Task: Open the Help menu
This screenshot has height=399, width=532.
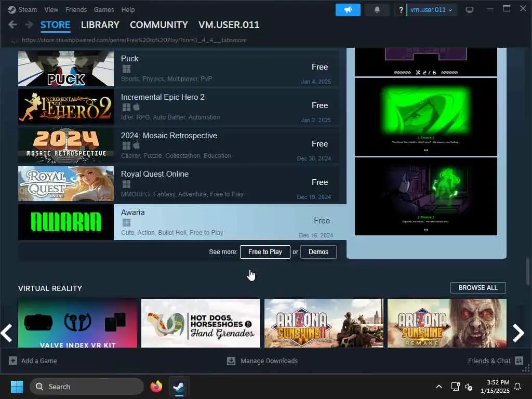Action: tap(128, 9)
